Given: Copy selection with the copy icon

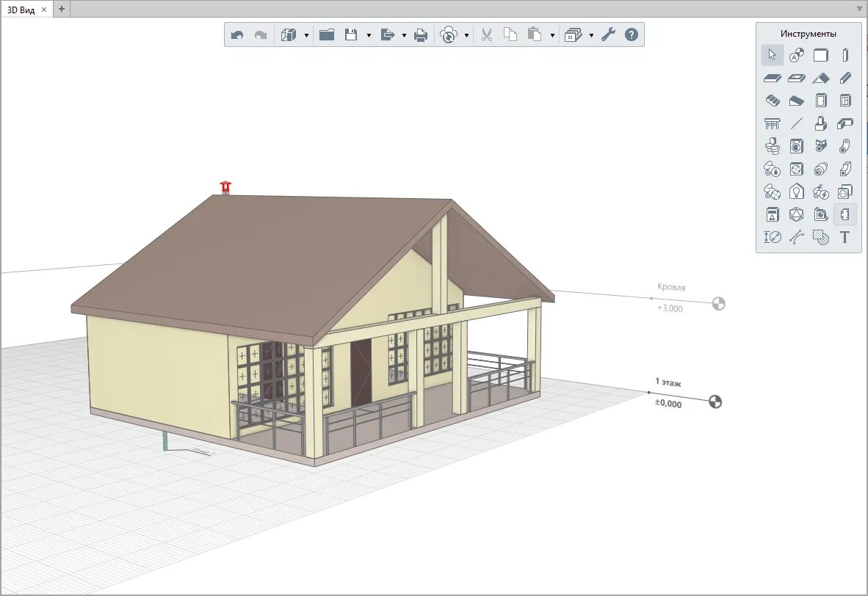Looking at the screenshot, I should click(510, 34).
